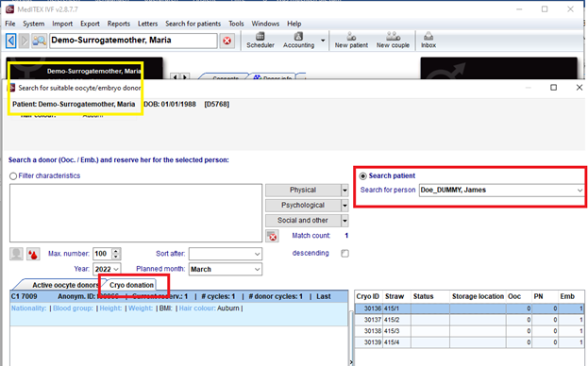Select the Search patient radio button
This screenshot has height=366, width=588.
[362, 176]
